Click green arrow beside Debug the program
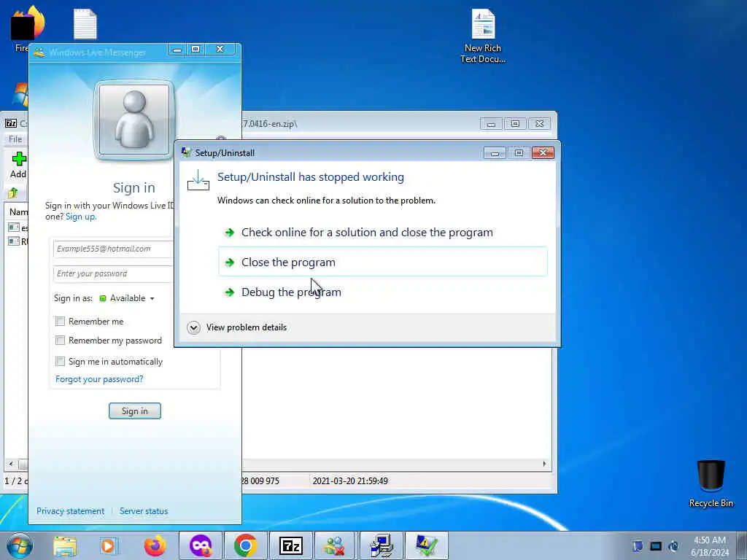Image resolution: width=747 pixels, height=560 pixels. point(230,292)
